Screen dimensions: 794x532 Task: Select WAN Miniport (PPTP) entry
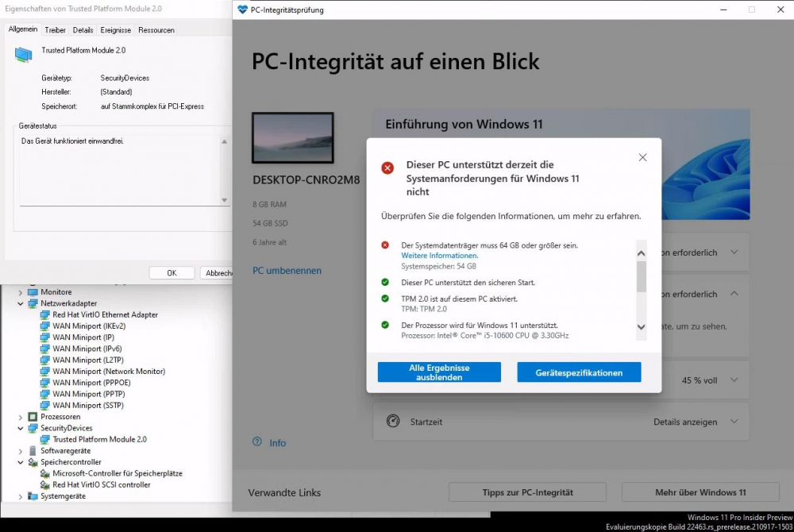pyautogui.click(x=89, y=394)
